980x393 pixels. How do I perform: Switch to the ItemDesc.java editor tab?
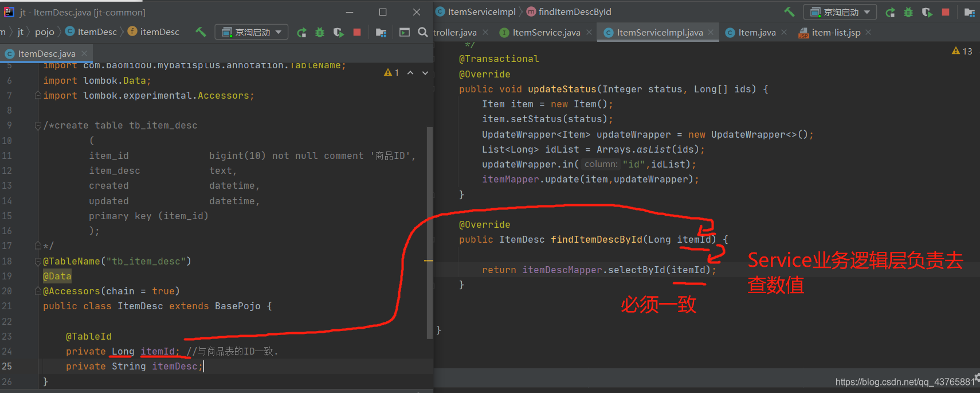pos(46,53)
